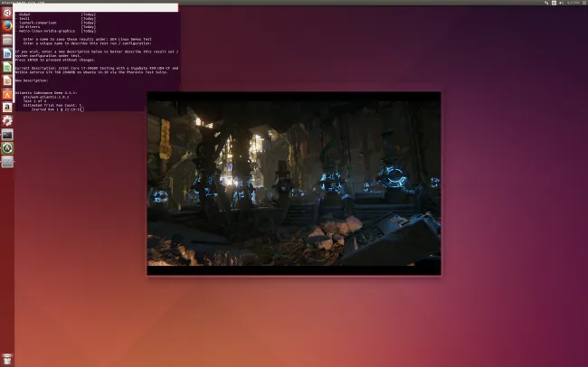Open the Amazon launcher icon

click(x=7, y=108)
